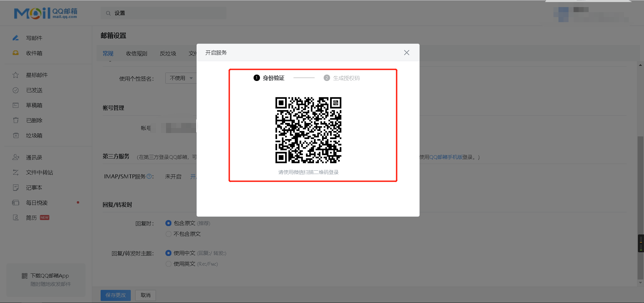Open 星标邮件 in the sidebar
The image size is (644, 303).
coord(37,75)
